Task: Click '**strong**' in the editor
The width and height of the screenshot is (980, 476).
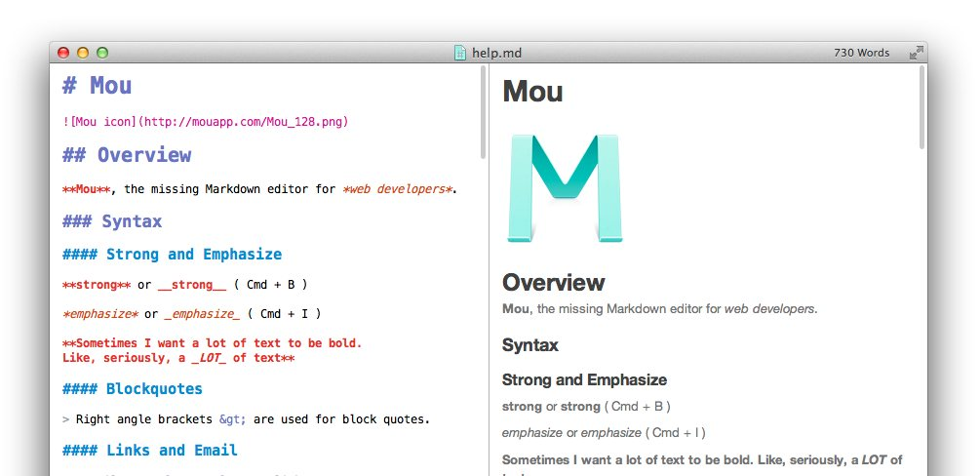Action: click(97, 285)
